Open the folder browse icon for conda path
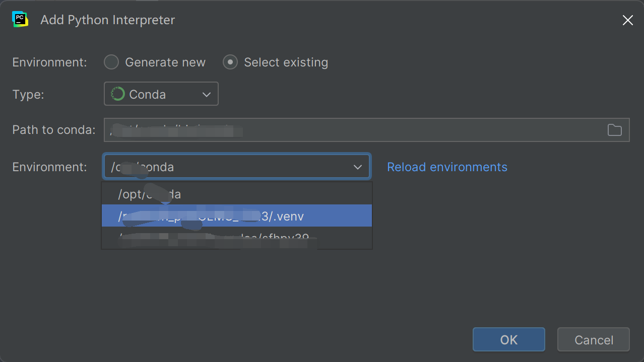 [614, 130]
